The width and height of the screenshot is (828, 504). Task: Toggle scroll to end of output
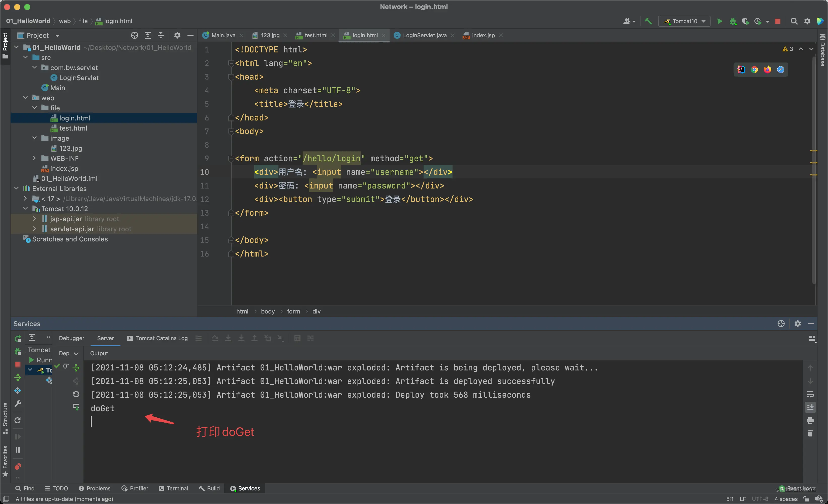pos(810,407)
